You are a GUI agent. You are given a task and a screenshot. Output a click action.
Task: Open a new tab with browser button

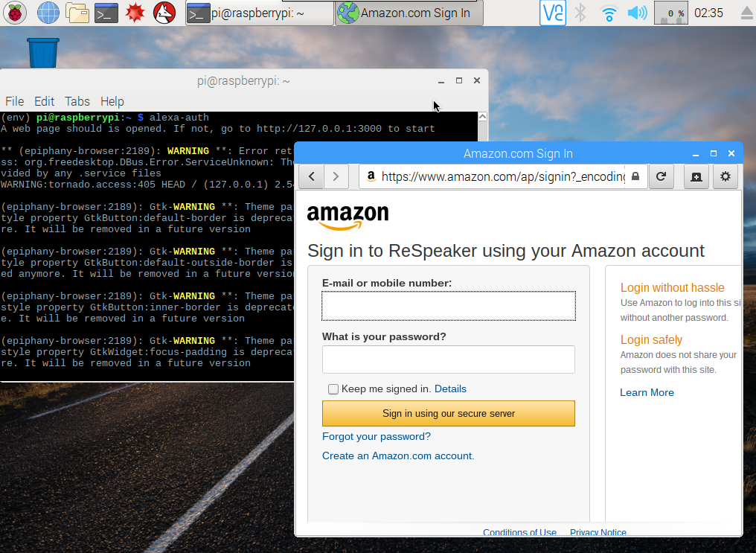(696, 176)
